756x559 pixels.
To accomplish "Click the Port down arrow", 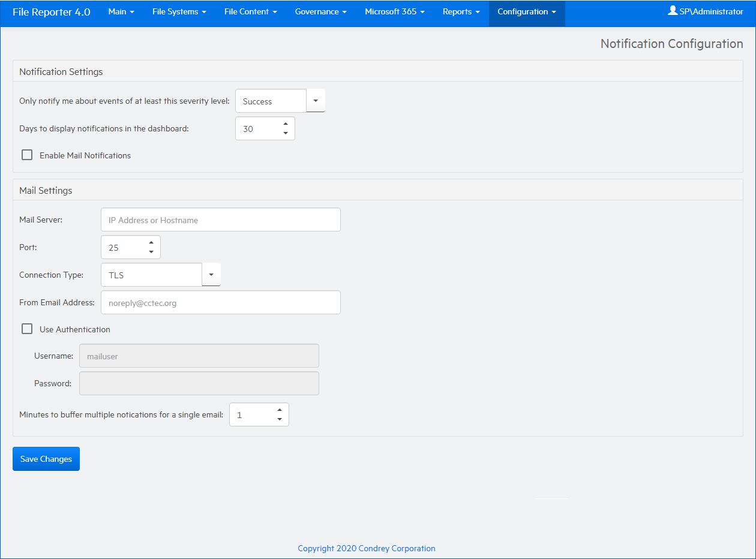I will [151, 252].
